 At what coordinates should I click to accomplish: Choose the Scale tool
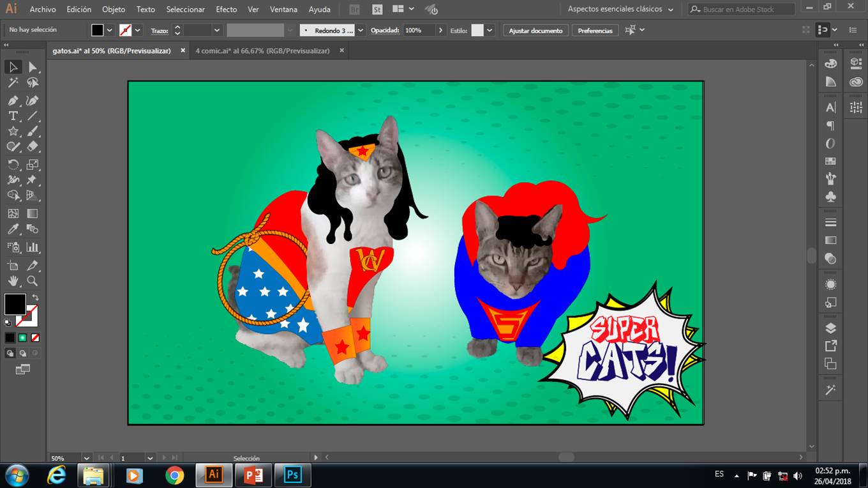[x=33, y=165]
